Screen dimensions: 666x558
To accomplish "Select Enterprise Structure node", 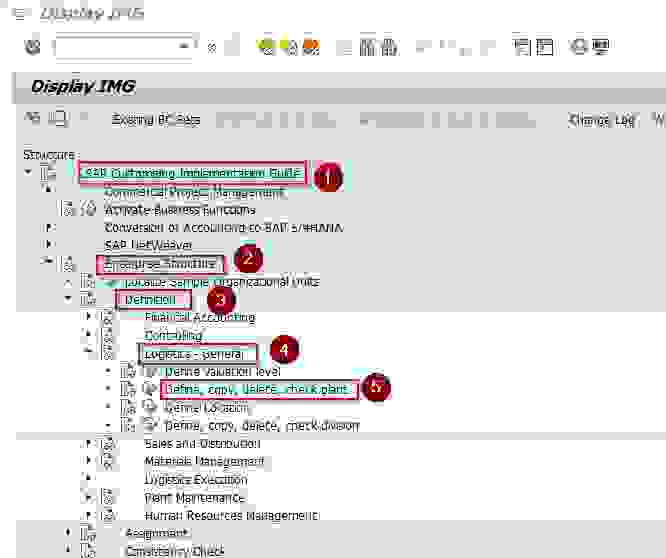I will [x=160, y=265].
